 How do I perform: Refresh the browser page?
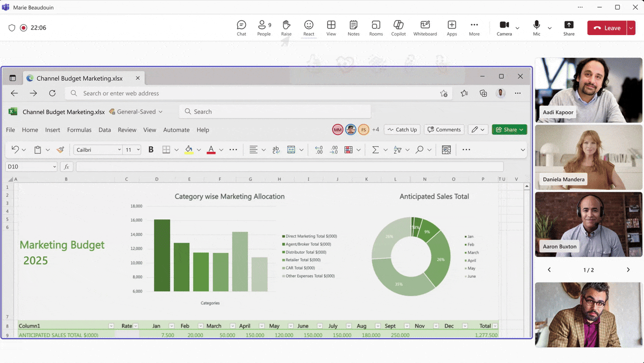click(x=52, y=93)
